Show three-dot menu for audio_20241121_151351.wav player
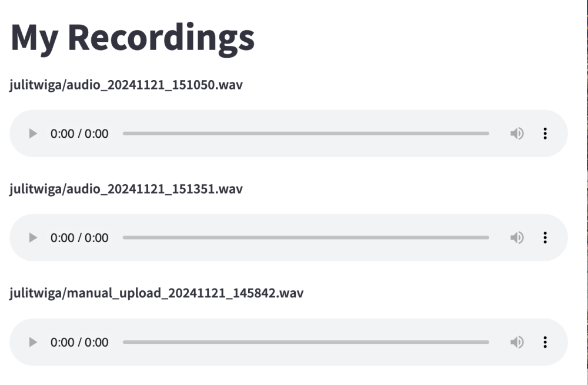This screenshot has width=588, height=385. click(x=545, y=238)
